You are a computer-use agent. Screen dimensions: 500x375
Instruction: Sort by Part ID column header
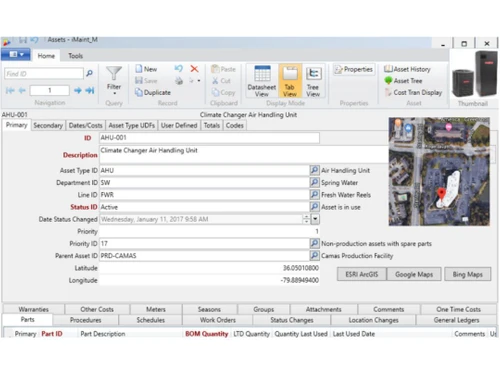pyautogui.click(x=52, y=334)
